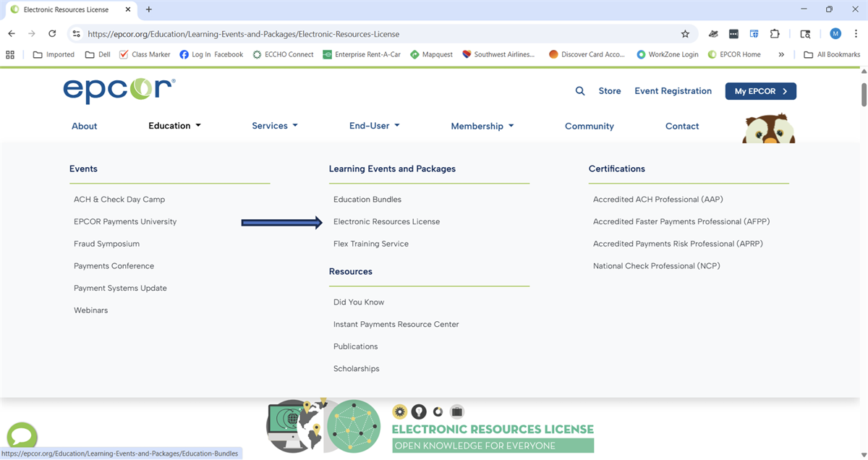
Task: Click the owl mascot image
Action: 769,128
